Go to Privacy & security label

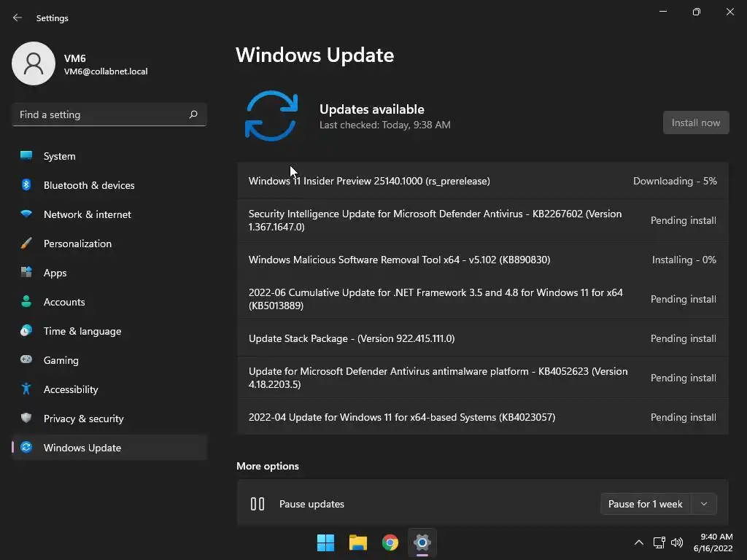[83, 419]
